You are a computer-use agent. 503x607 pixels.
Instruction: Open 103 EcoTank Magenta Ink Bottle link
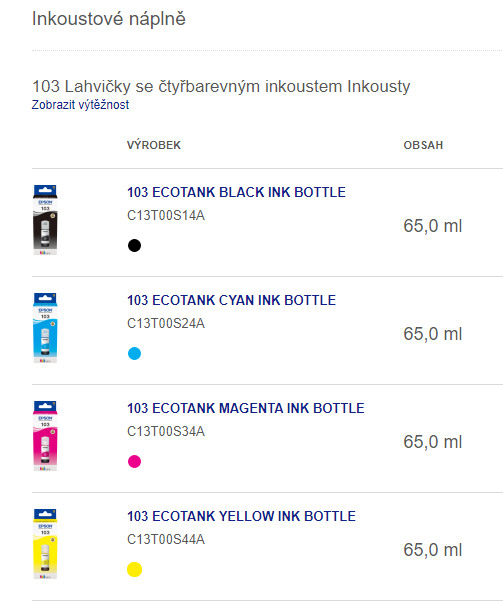245,408
